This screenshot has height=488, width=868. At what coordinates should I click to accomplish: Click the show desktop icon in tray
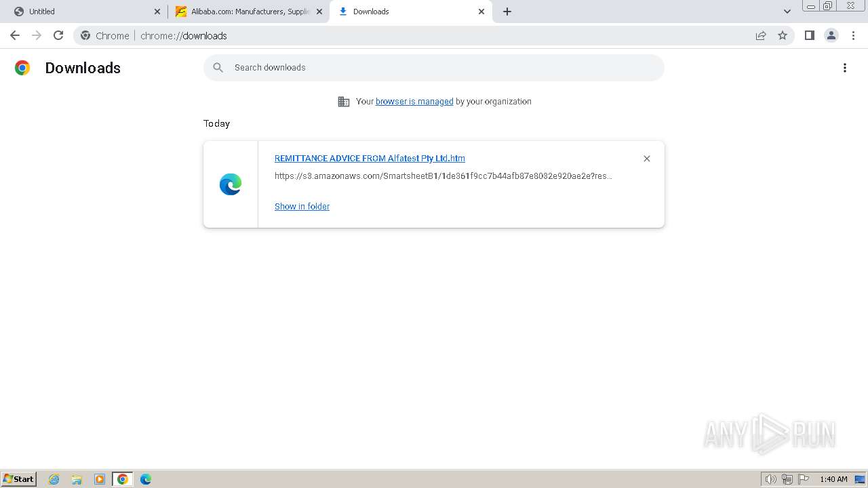click(x=860, y=479)
